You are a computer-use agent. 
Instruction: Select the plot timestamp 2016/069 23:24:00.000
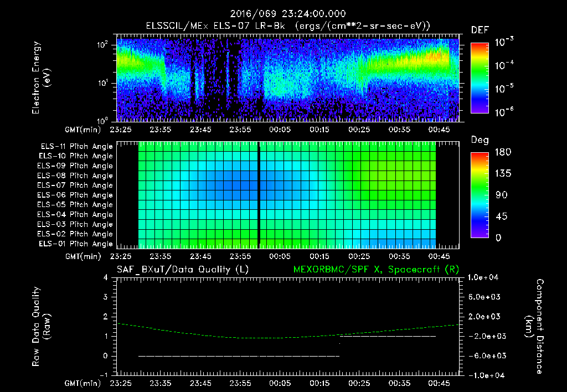click(x=288, y=14)
